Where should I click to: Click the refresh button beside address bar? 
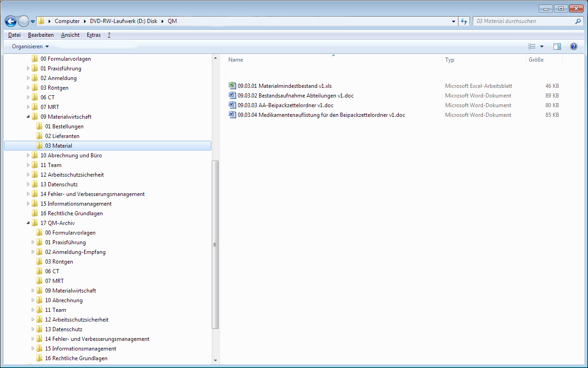click(464, 21)
